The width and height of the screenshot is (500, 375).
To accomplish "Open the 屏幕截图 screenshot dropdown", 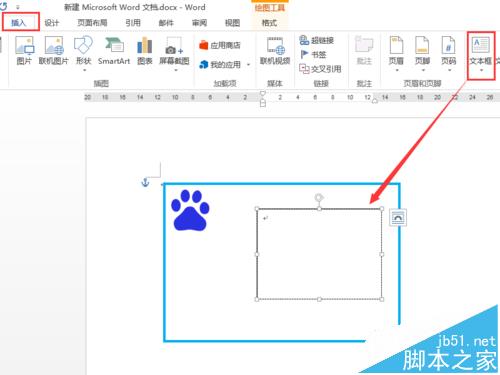I will (x=175, y=70).
